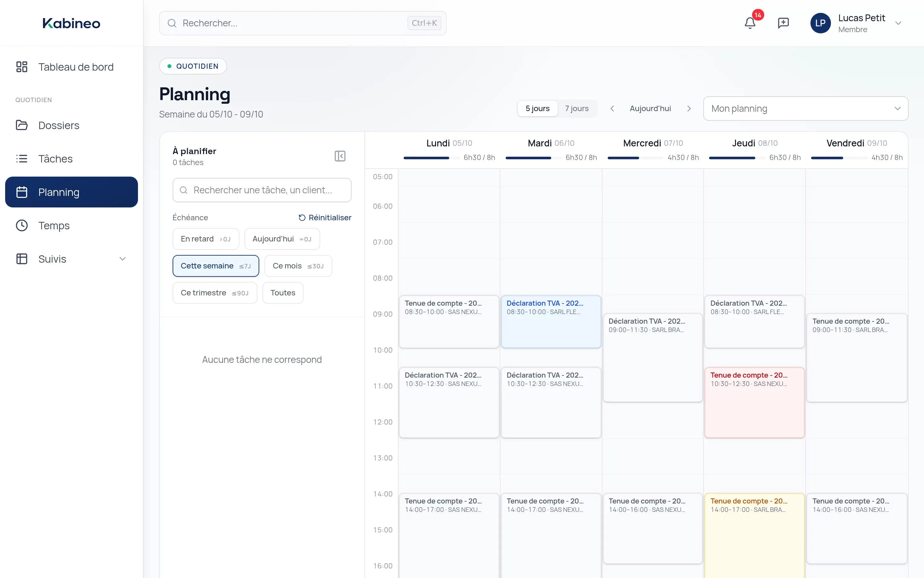Open the Mon planning dropdown
Viewport: 924px width, 578px height.
(x=806, y=109)
